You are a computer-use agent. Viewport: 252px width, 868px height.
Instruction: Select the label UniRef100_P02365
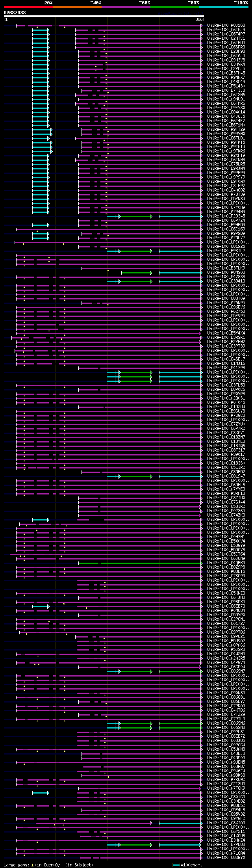click(x=226, y=511)
